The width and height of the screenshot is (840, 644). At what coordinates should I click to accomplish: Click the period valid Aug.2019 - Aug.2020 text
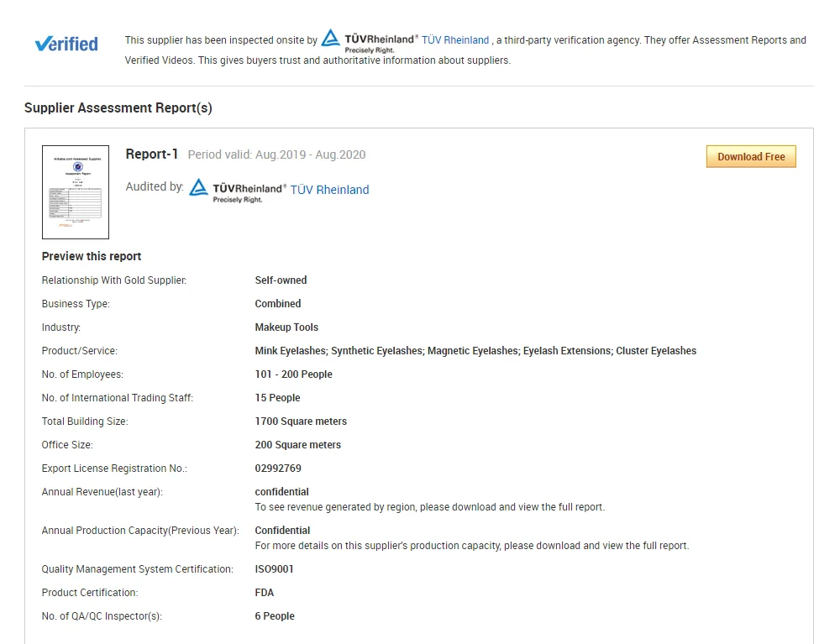[x=276, y=154]
